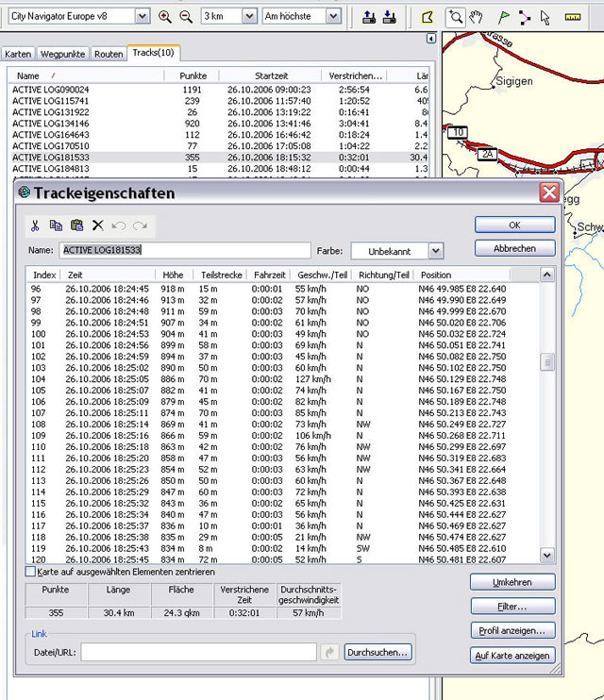Viewport: 604px width, 700px height.
Task: Select track point index 109 row
Action: [282, 435]
